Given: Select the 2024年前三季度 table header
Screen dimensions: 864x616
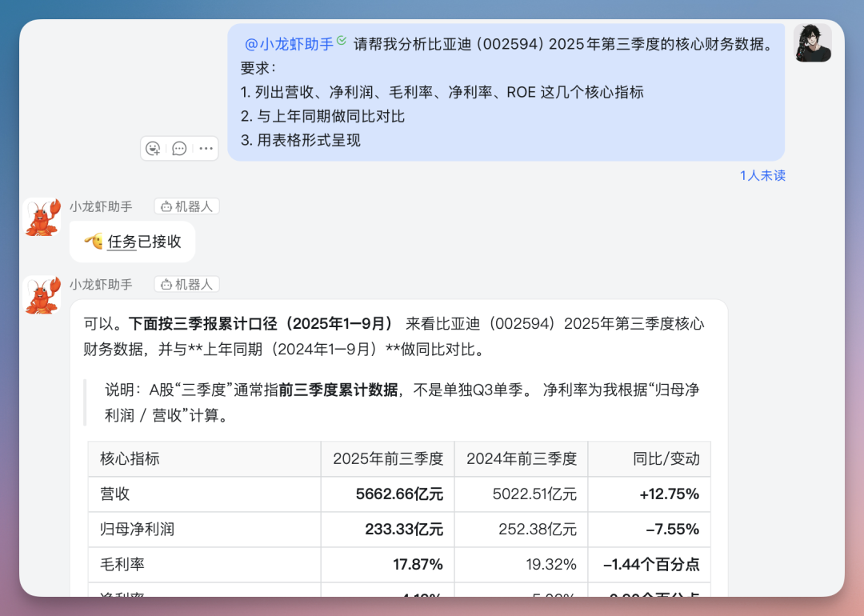Looking at the screenshot, I should tap(521, 458).
